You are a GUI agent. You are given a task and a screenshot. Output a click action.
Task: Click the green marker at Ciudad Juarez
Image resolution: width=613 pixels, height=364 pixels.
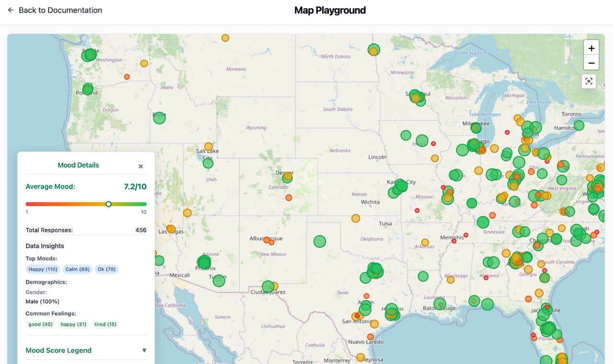tap(268, 286)
